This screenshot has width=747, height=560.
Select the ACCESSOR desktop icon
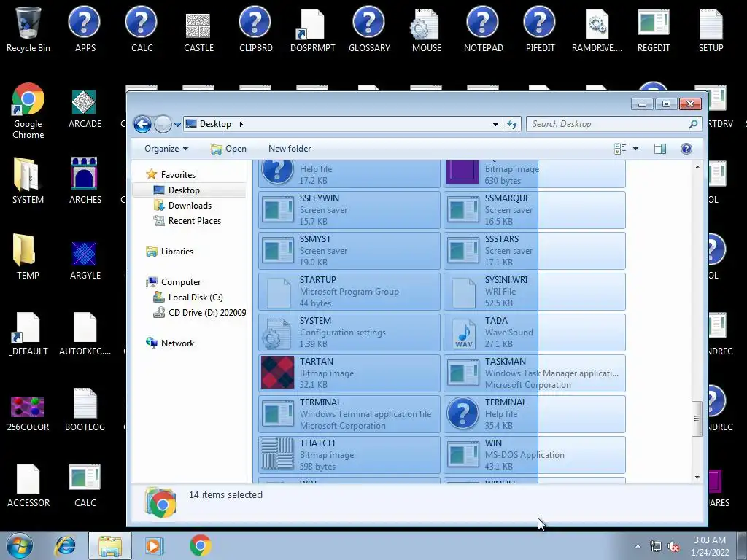point(28,486)
